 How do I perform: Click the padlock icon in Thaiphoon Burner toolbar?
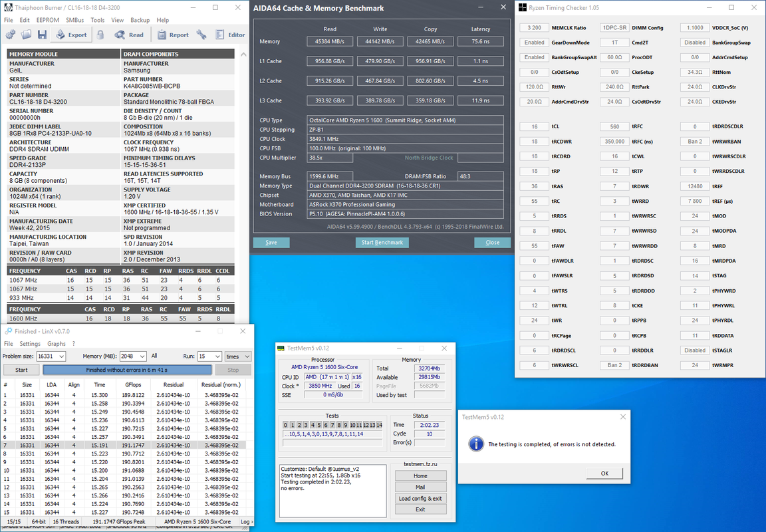(x=100, y=35)
